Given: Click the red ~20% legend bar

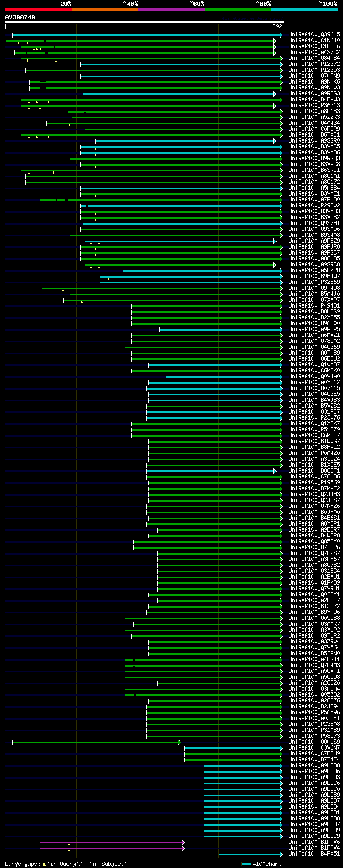Looking at the screenshot, I should [x=38, y=9].
